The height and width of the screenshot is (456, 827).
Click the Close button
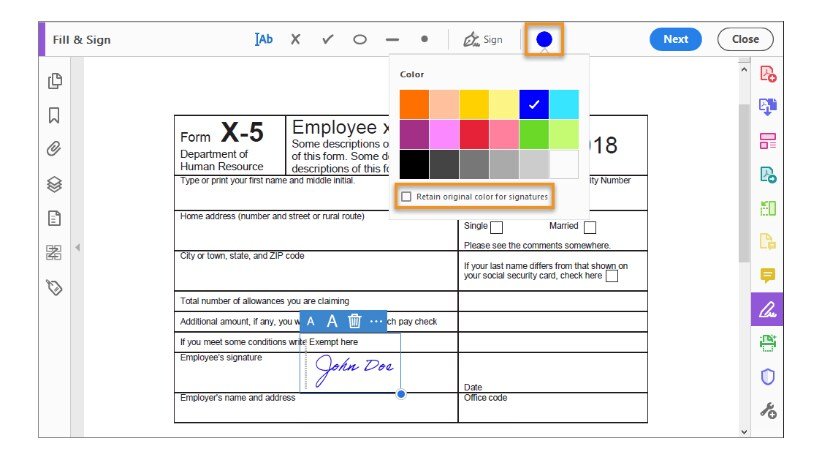point(745,39)
